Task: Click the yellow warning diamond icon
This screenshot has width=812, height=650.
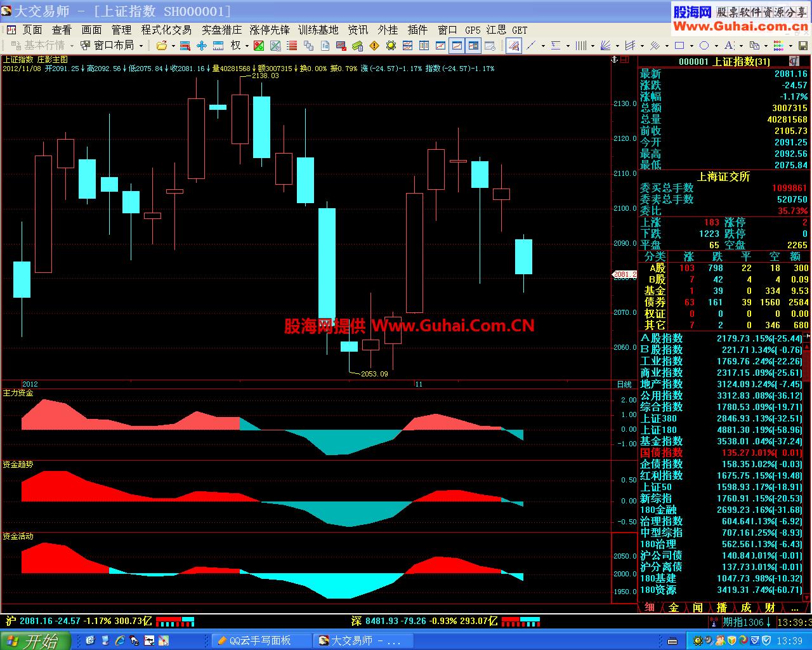Action: (374, 46)
